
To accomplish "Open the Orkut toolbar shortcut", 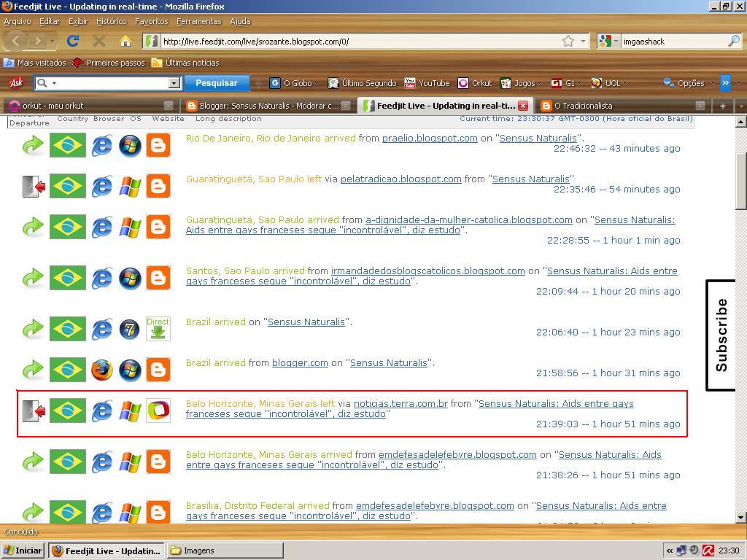I will (x=474, y=83).
